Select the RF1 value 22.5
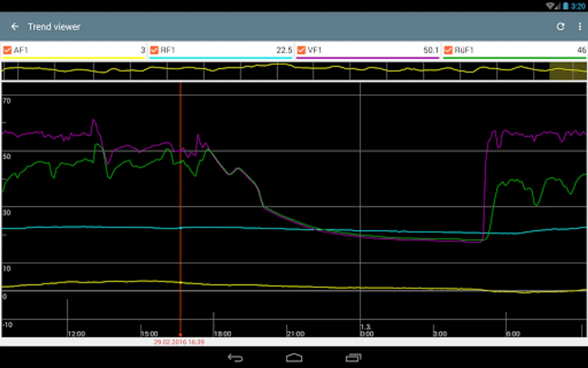The height and width of the screenshot is (368, 588). point(284,50)
